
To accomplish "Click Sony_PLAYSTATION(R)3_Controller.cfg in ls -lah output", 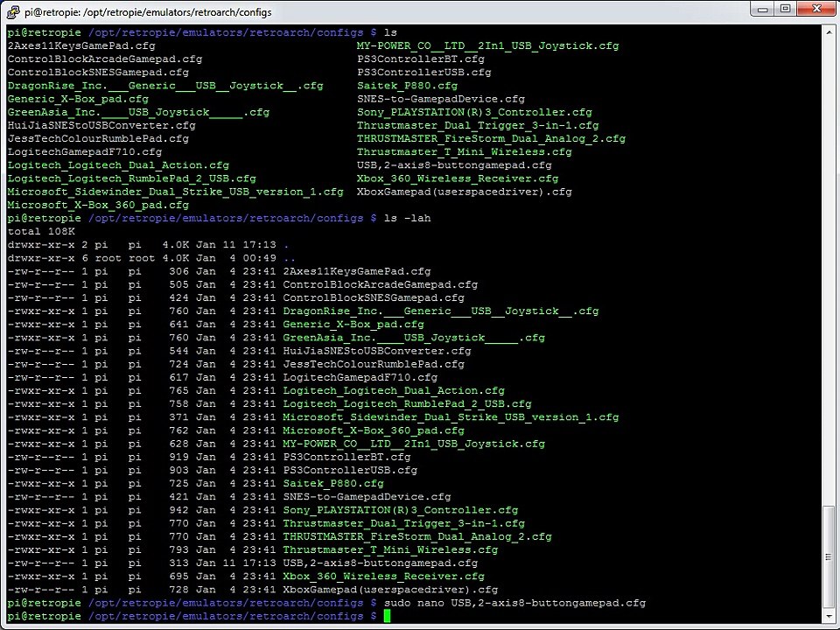I will (x=401, y=510).
